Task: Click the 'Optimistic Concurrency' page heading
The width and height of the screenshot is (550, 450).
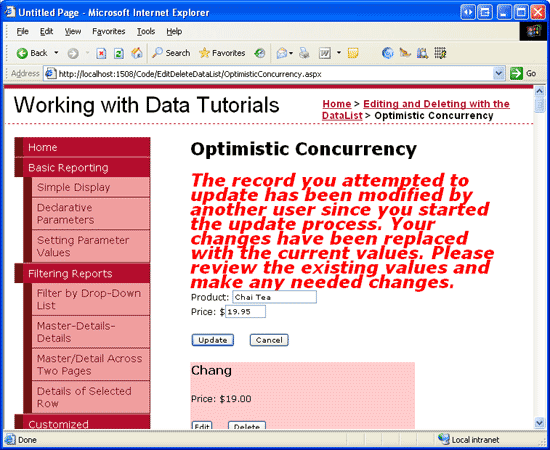Action: [x=303, y=149]
